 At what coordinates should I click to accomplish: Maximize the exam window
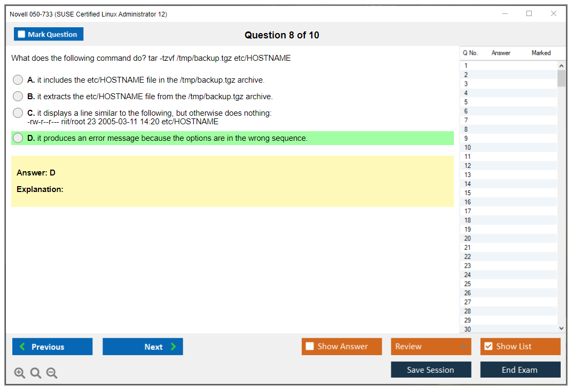[x=529, y=14]
